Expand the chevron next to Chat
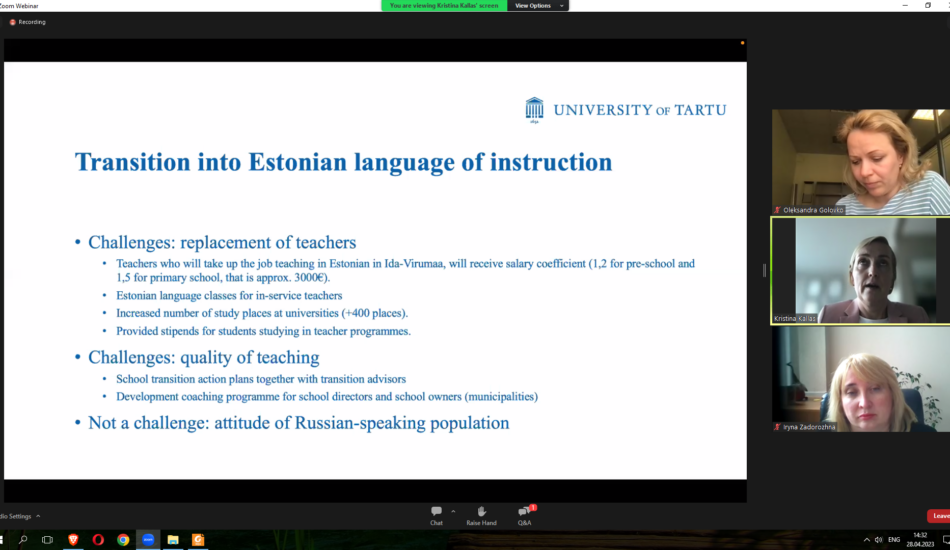 point(453,510)
